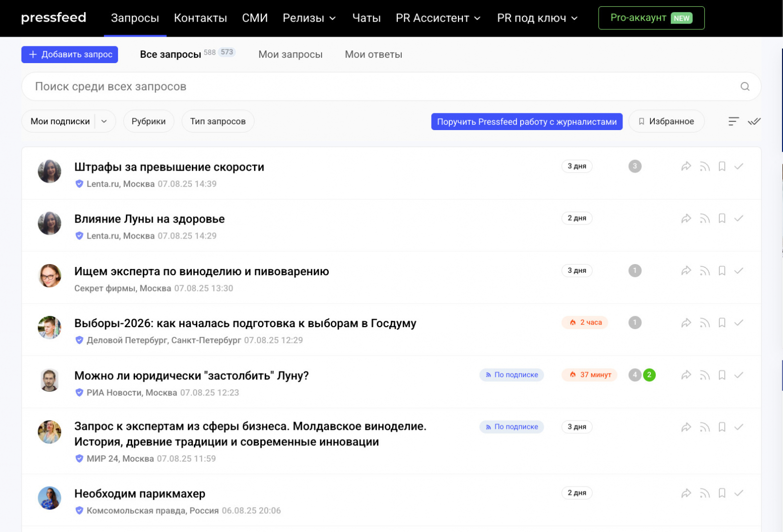
Task: Open the Контакты menu item
Action: point(200,18)
